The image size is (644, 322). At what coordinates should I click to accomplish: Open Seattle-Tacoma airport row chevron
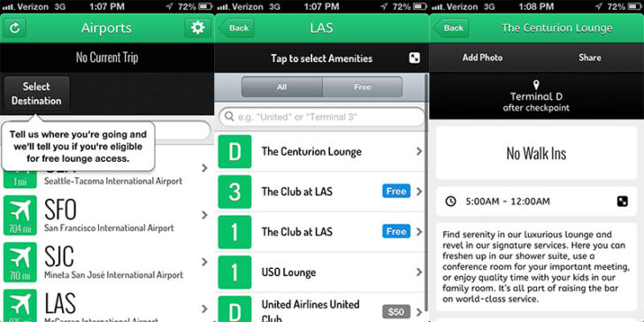point(204,168)
